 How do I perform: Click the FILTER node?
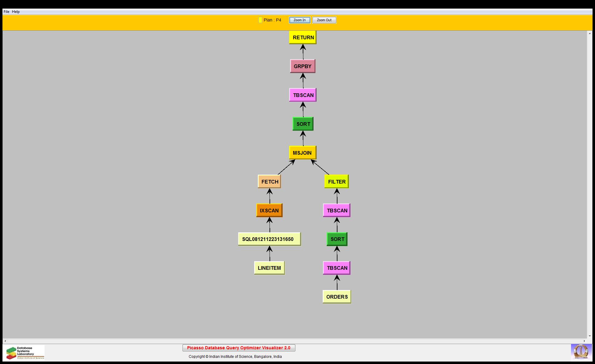pyautogui.click(x=337, y=182)
